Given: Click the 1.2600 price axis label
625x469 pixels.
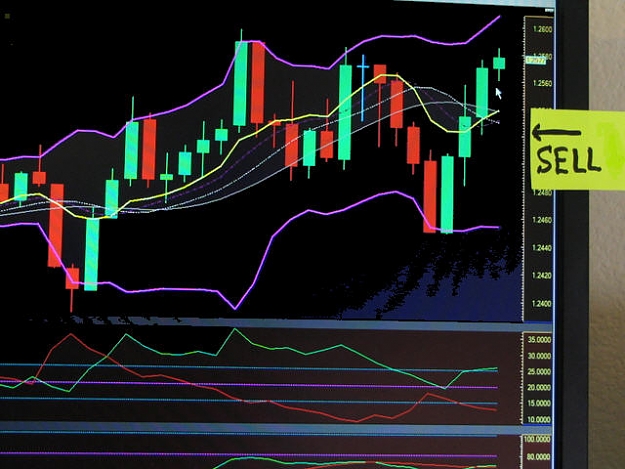Looking at the screenshot, I should tap(542, 29).
